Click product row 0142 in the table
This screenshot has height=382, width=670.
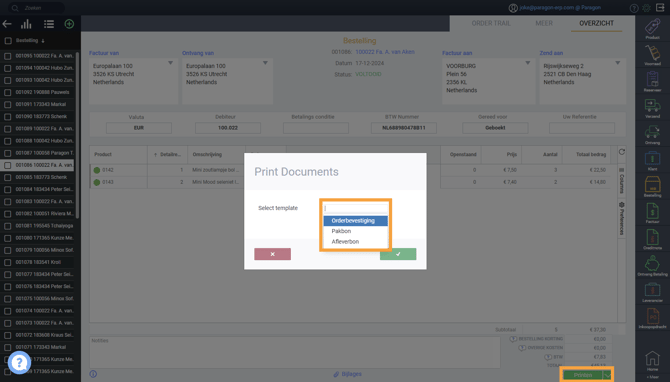point(350,170)
